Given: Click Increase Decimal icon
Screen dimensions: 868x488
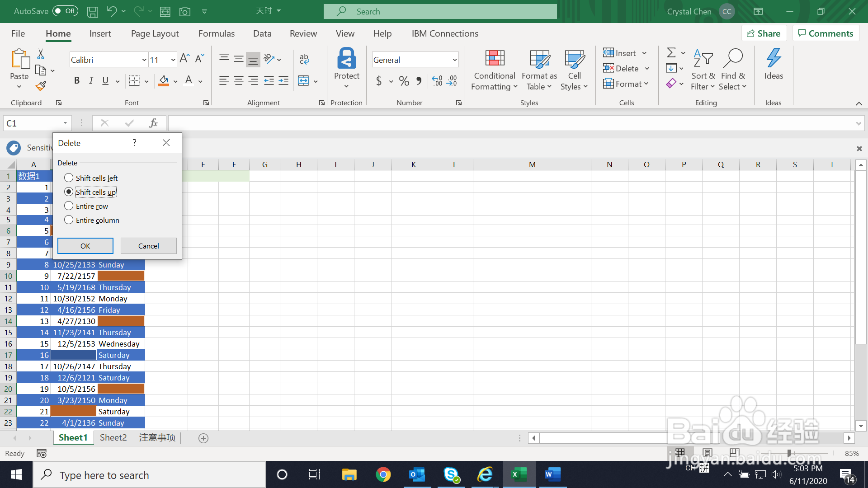Looking at the screenshot, I should point(437,81).
